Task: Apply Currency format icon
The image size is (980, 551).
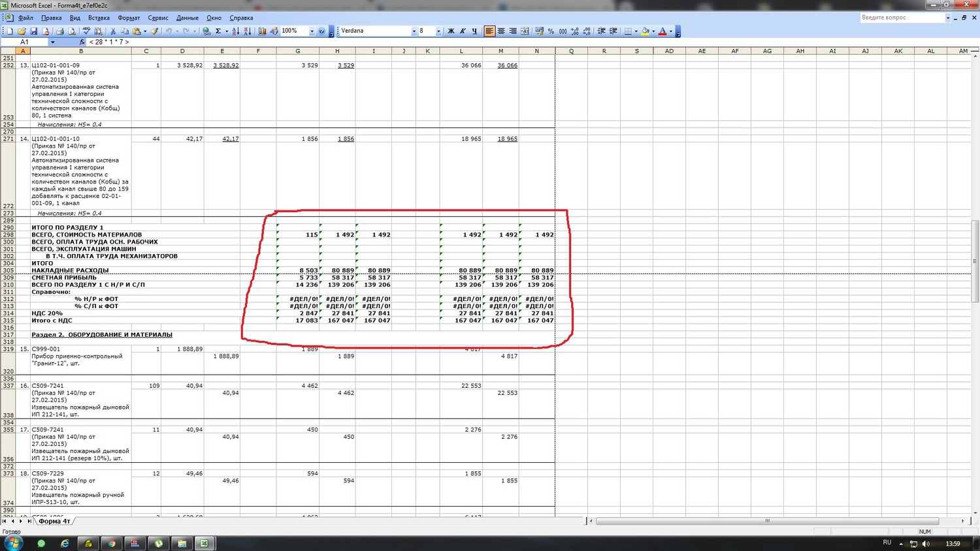Action: [x=539, y=31]
